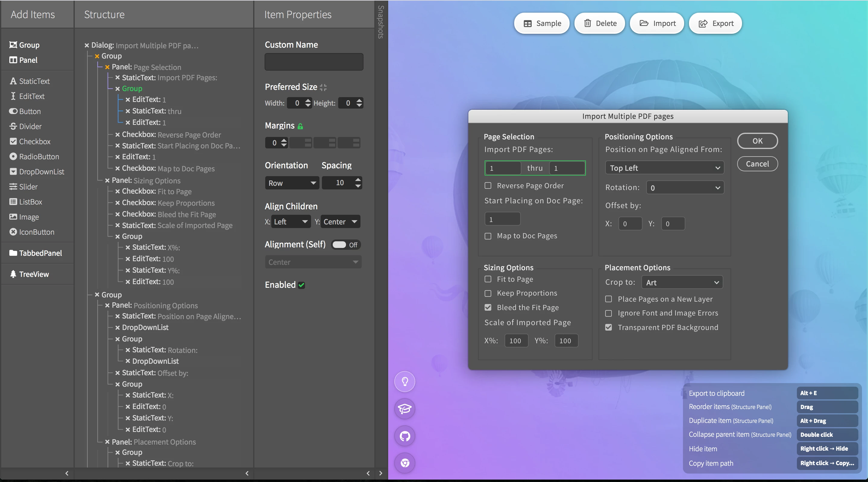The width and height of the screenshot is (868, 482).
Task: Open the Orientation Row dropdown
Action: tap(292, 183)
